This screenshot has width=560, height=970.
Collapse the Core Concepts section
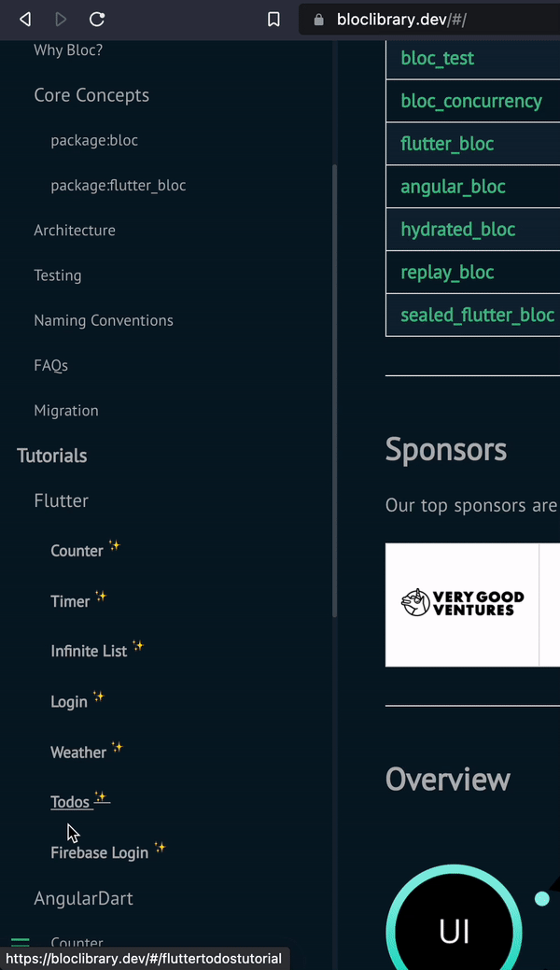(91, 94)
